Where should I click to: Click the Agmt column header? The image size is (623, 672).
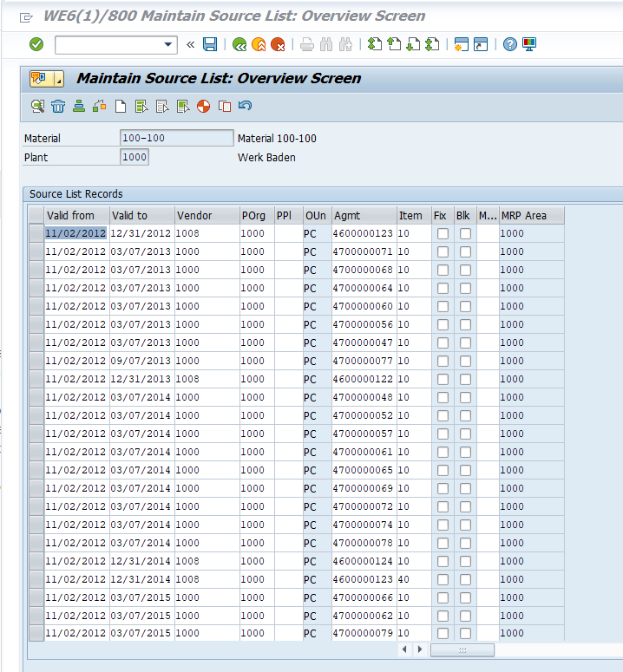click(363, 216)
